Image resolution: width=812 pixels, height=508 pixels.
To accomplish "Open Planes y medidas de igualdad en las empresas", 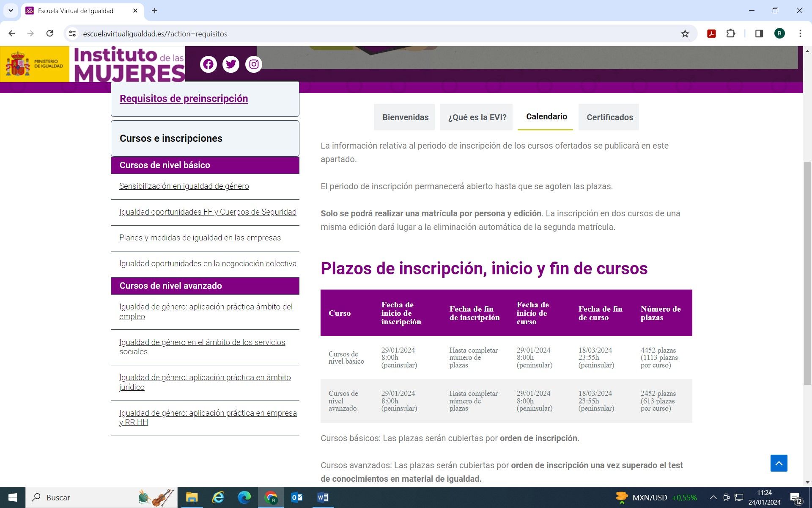I will click(x=200, y=238).
